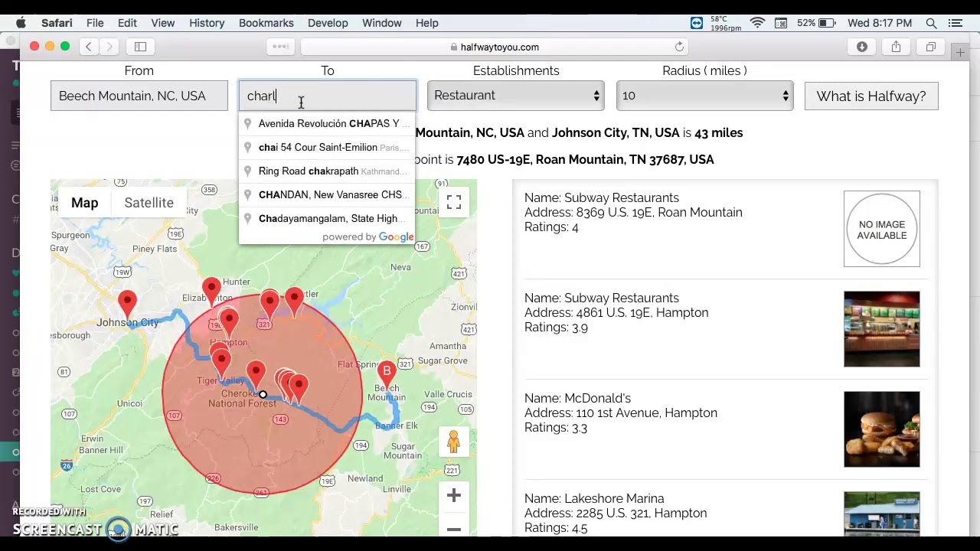This screenshot has height=551, width=980.
Task: Click TeamViewer menu bar icon
Action: [696, 23]
